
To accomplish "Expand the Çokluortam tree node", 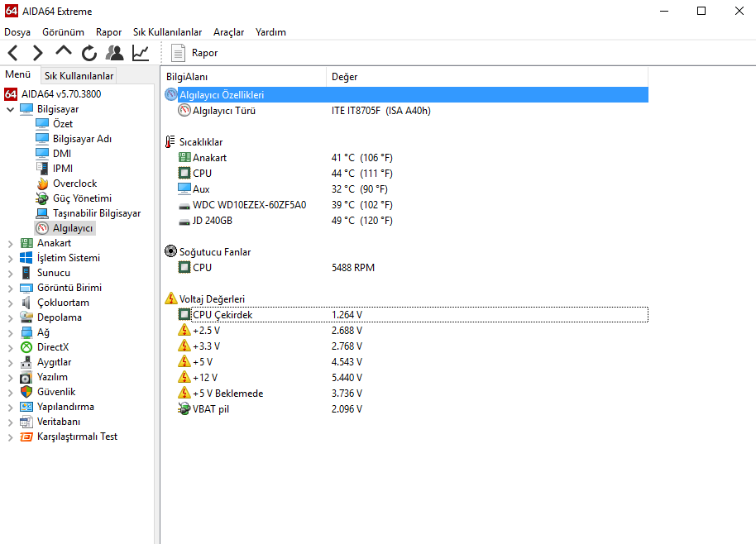I will pyautogui.click(x=10, y=303).
